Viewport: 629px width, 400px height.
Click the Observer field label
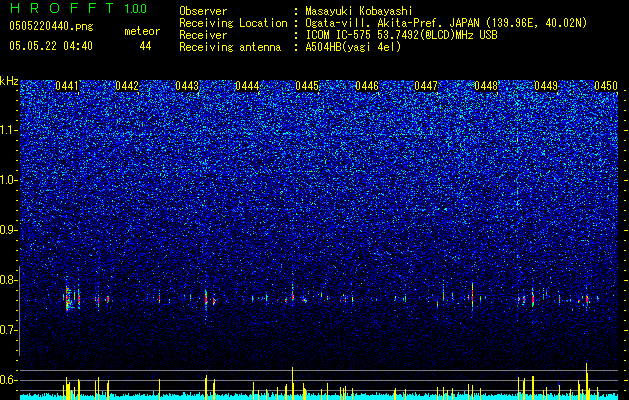[x=203, y=11]
